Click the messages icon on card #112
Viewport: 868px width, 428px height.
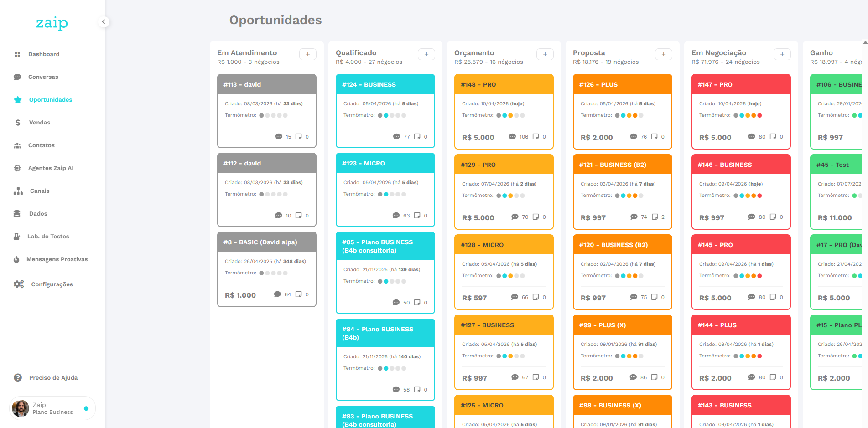coord(279,216)
